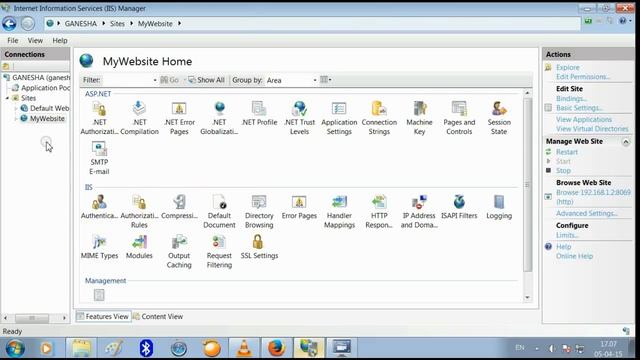Open the File menu
The image size is (640, 360).
point(13,40)
